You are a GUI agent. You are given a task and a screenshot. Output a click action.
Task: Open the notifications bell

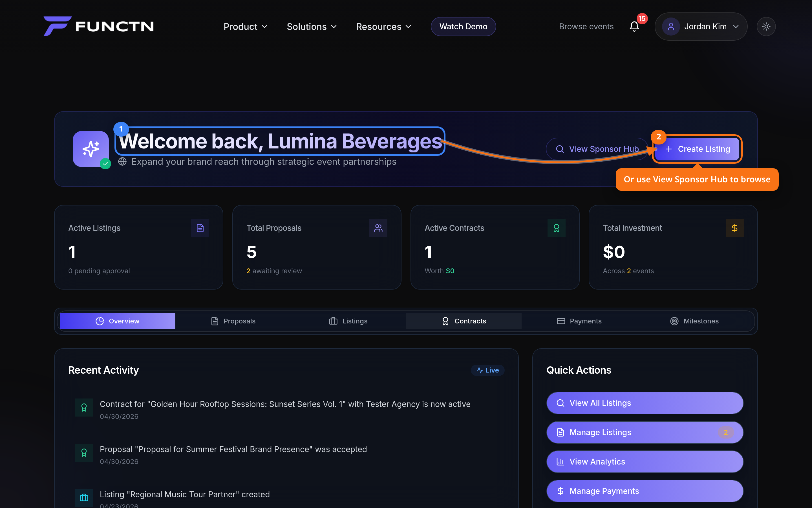[x=634, y=27]
